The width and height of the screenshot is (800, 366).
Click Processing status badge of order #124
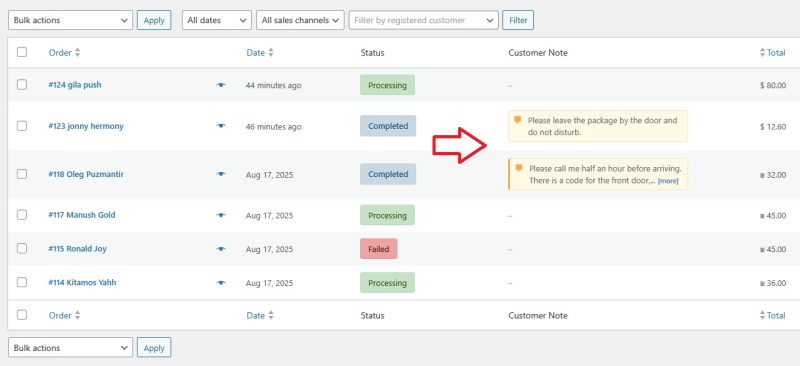(387, 85)
